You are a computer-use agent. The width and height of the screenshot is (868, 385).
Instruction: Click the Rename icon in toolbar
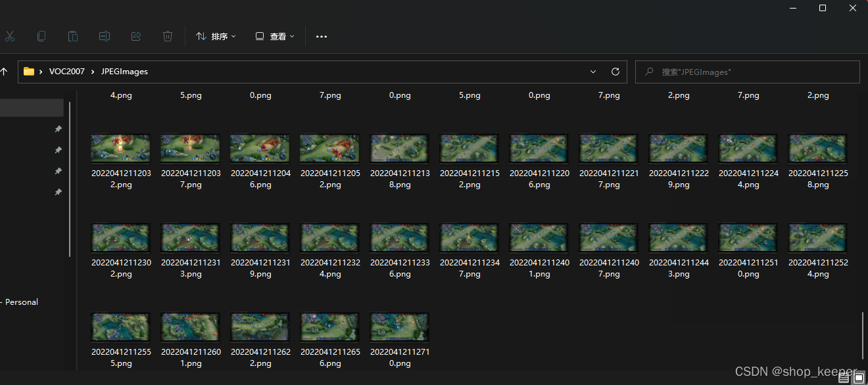pyautogui.click(x=105, y=36)
